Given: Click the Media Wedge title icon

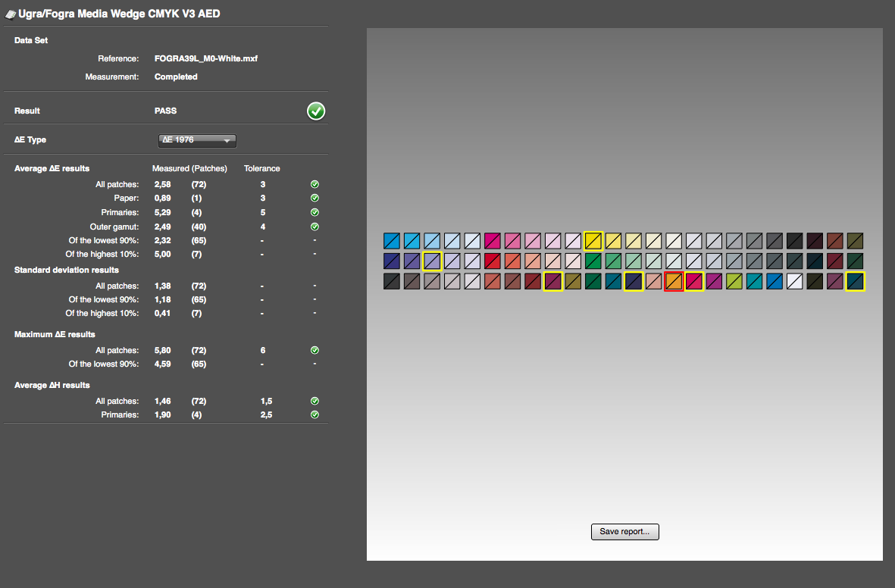Looking at the screenshot, I should click(10, 14).
